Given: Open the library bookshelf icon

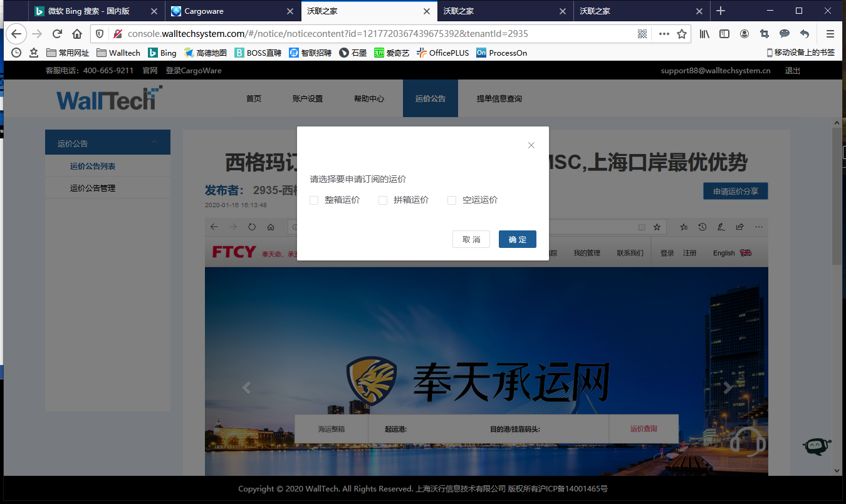Looking at the screenshot, I should (705, 34).
